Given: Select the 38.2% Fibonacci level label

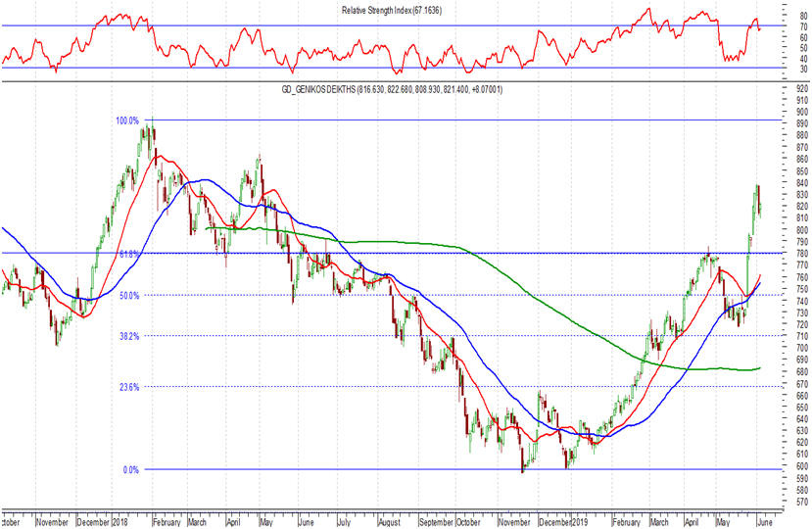Looking at the screenshot, I should pyautogui.click(x=129, y=336).
